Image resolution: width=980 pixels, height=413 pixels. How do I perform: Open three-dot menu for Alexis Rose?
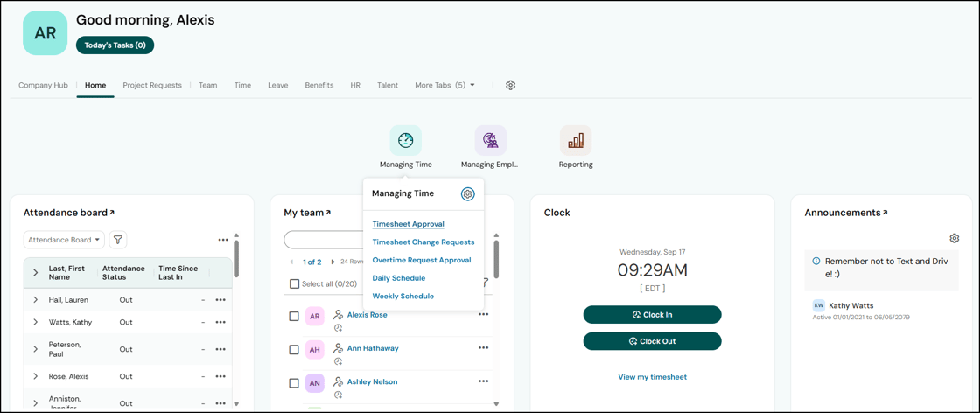(483, 315)
